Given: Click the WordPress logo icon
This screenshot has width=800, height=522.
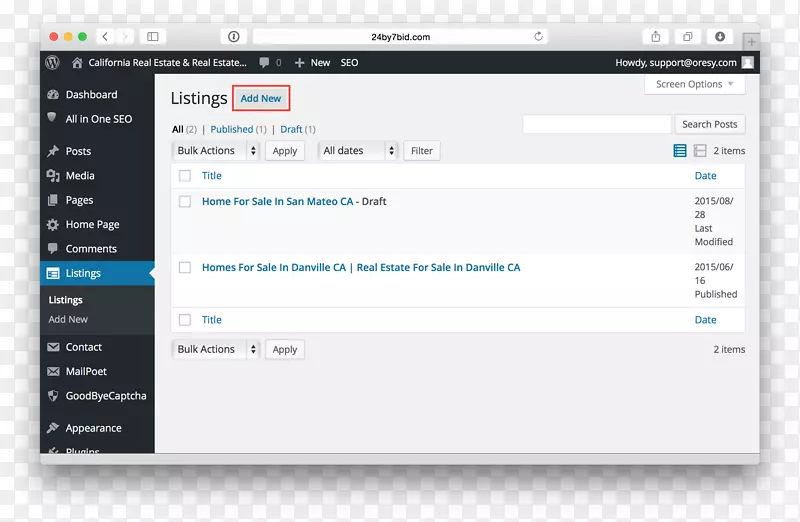Looking at the screenshot, I should [53, 63].
